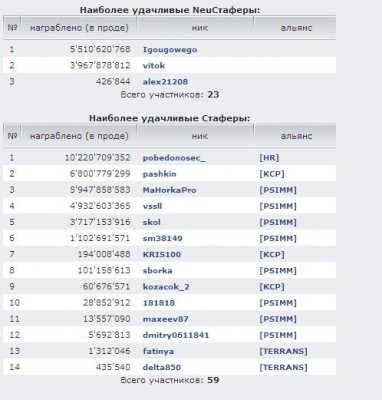
Task: Click skol's [PSIMM] alliance tag
Action: point(278,222)
